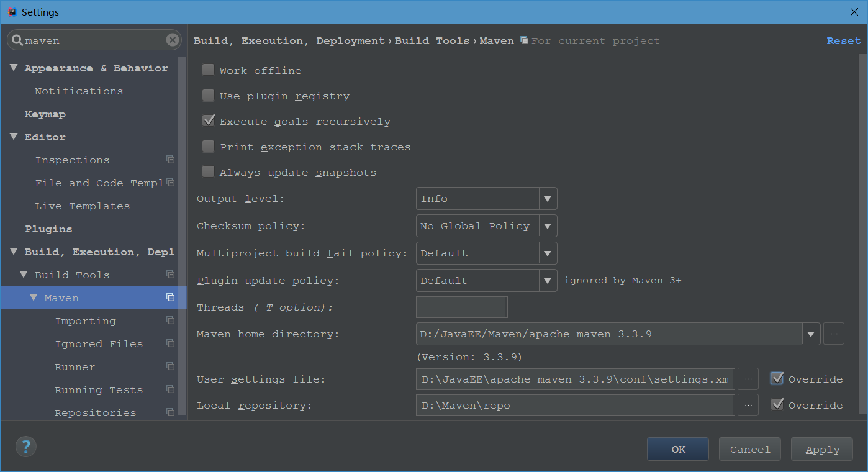Select Importing under Maven
Viewport: 868px width, 472px height.
[x=86, y=321]
